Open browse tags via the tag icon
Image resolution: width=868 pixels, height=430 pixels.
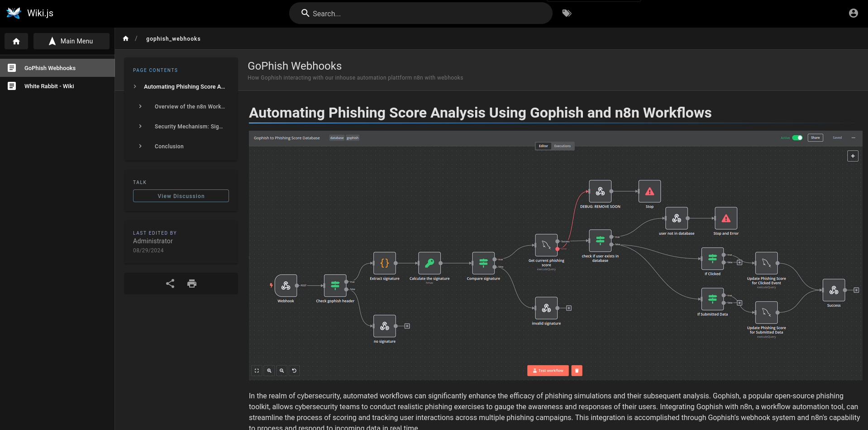click(x=567, y=13)
